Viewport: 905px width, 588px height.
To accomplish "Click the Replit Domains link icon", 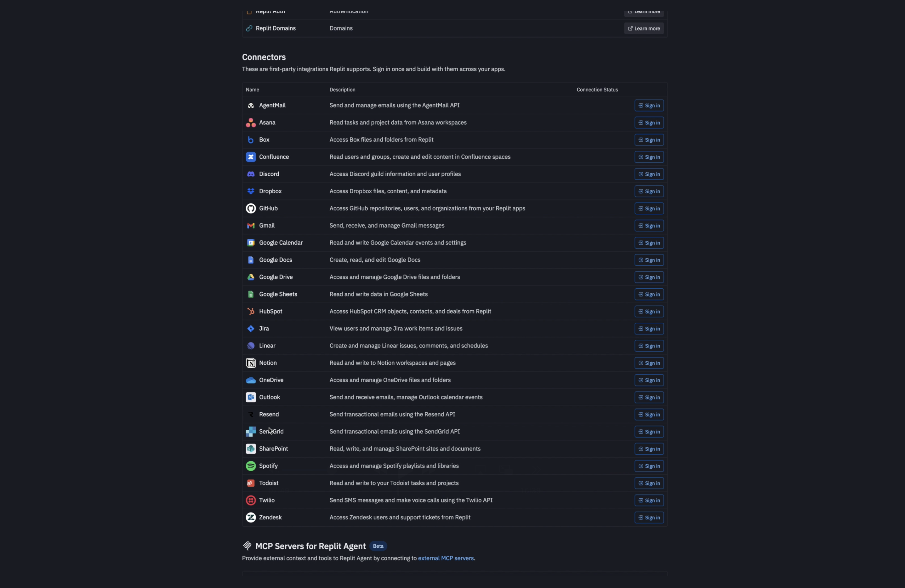I will click(x=249, y=28).
